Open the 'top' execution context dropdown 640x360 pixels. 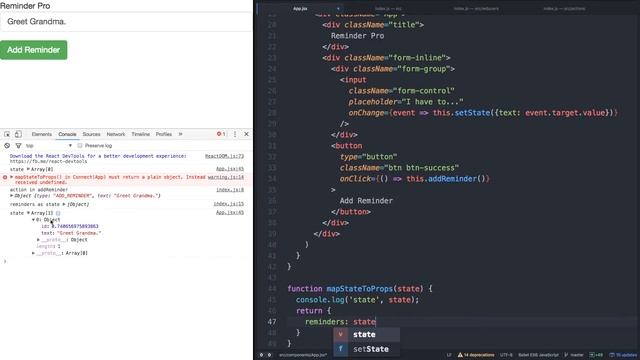pyautogui.click(x=49, y=145)
